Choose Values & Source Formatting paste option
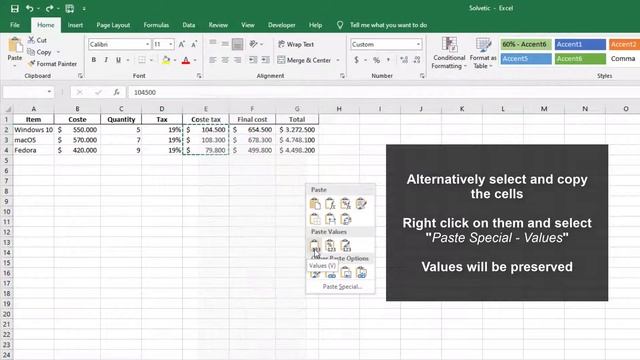 tap(346, 245)
